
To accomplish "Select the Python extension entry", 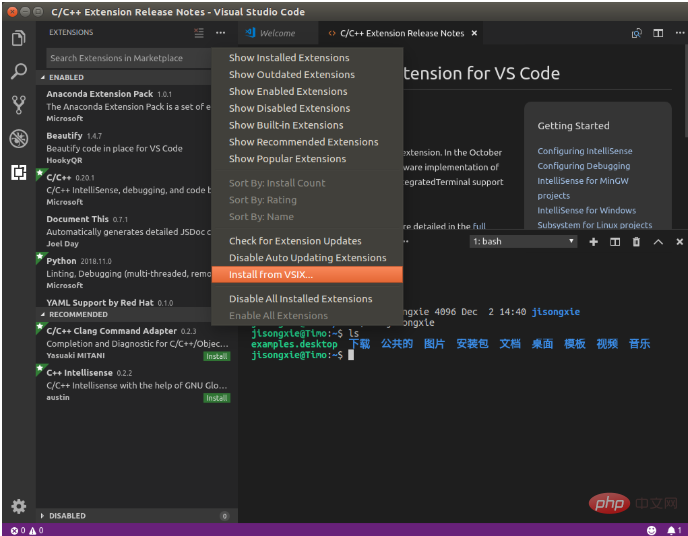I will pyautogui.click(x=125, y=273).
